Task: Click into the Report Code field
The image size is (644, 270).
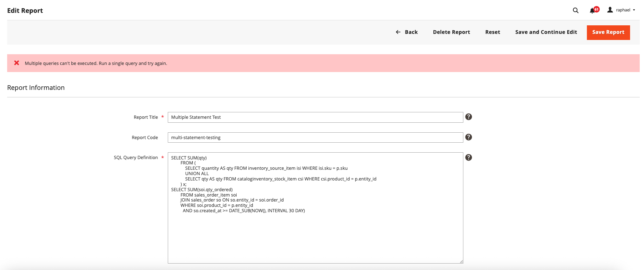Action: (x=315, y=138)
